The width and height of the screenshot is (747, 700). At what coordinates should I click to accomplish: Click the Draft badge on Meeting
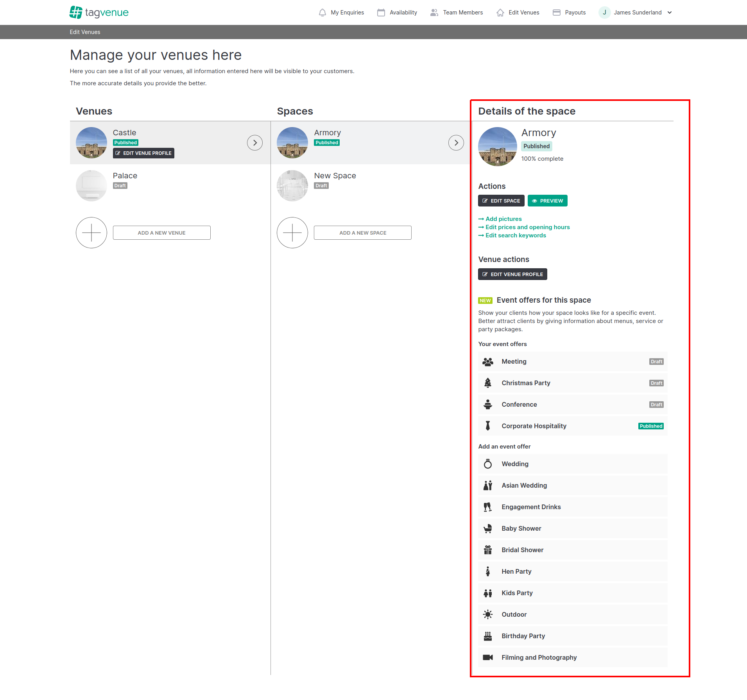pyautogui.click(x=656, y=362)
